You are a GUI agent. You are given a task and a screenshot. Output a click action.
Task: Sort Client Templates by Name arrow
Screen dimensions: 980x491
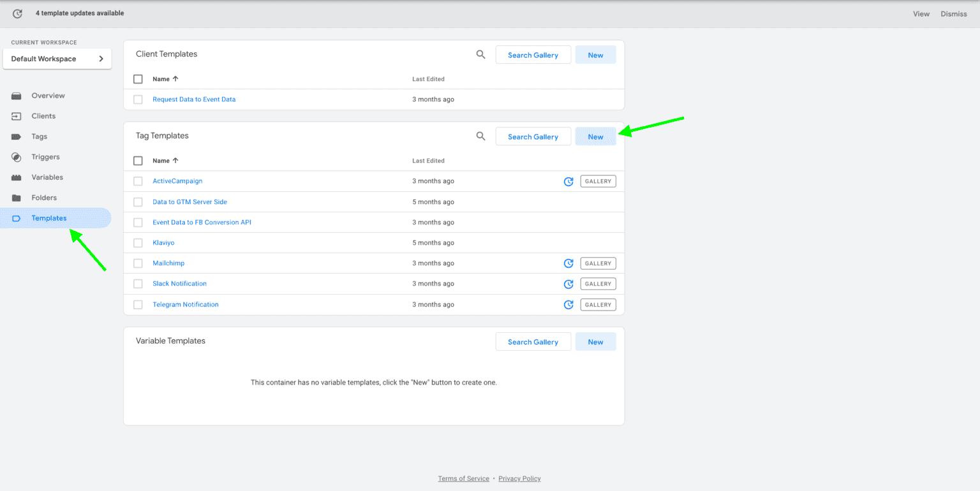pos(175,79)
